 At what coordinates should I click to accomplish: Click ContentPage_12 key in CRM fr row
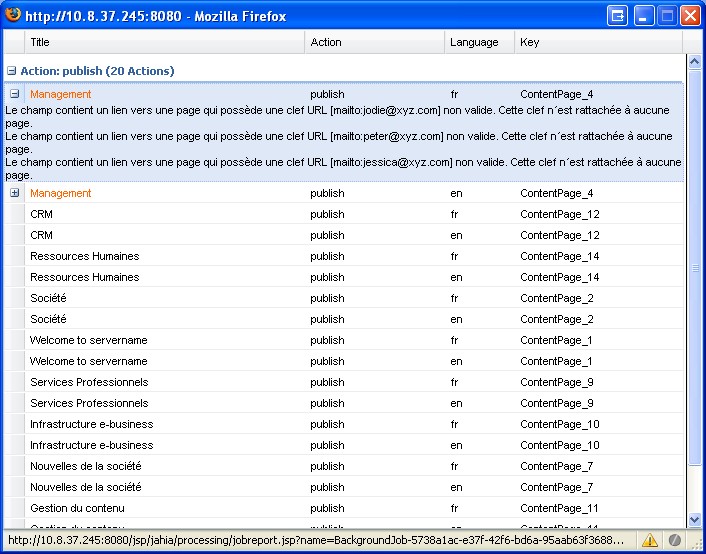coord(560,214)
